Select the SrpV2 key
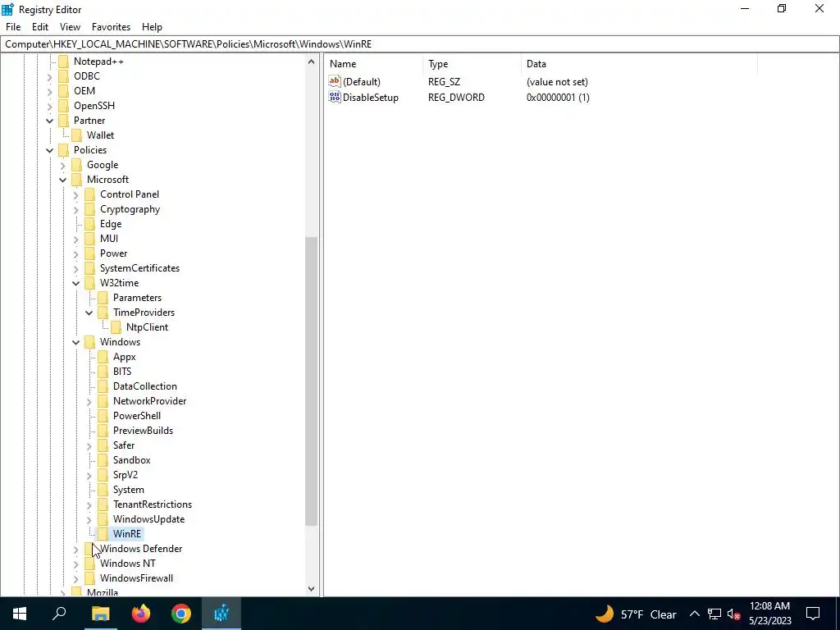Screen dimensions: 840x630 [x=126, y=475]
